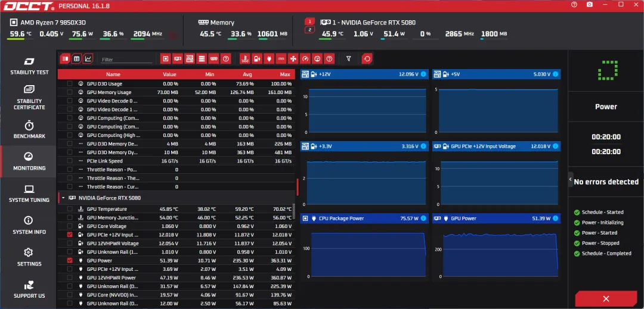Open info for the GPU Power graph
The image size is (644, 309).
pyautogui.click(x=555, y=219)
